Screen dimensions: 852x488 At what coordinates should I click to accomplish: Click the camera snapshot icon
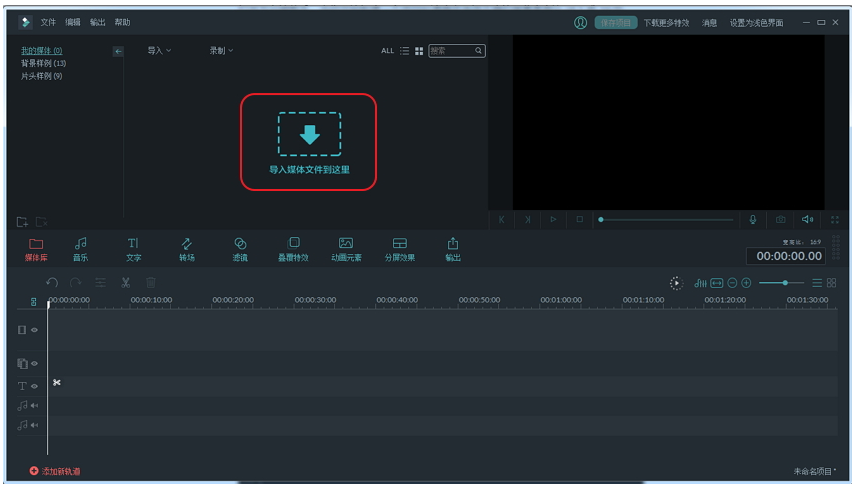tap(780, 220)
